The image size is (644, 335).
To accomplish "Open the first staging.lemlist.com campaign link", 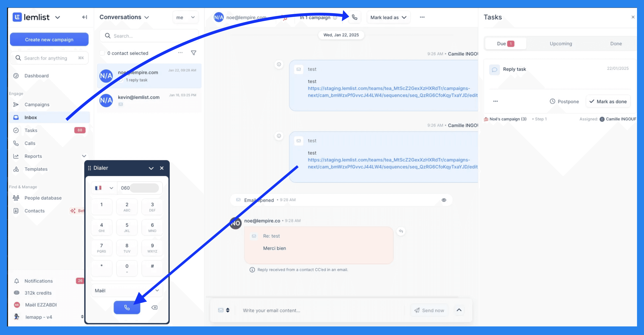I will point(392,92).
